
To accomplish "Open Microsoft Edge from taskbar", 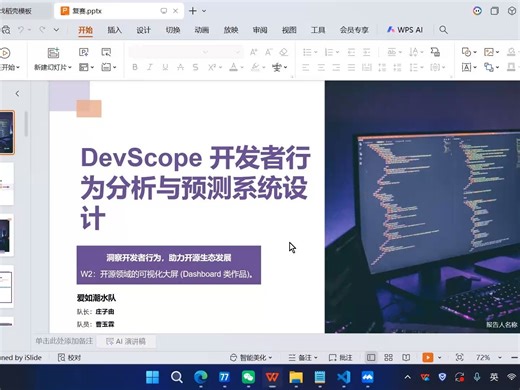I will point(201,377).
